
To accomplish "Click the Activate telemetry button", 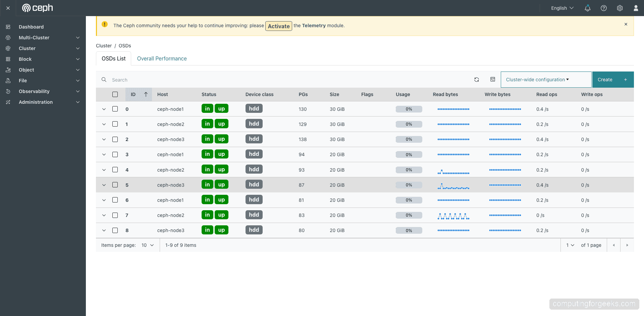I will point(278,26).
